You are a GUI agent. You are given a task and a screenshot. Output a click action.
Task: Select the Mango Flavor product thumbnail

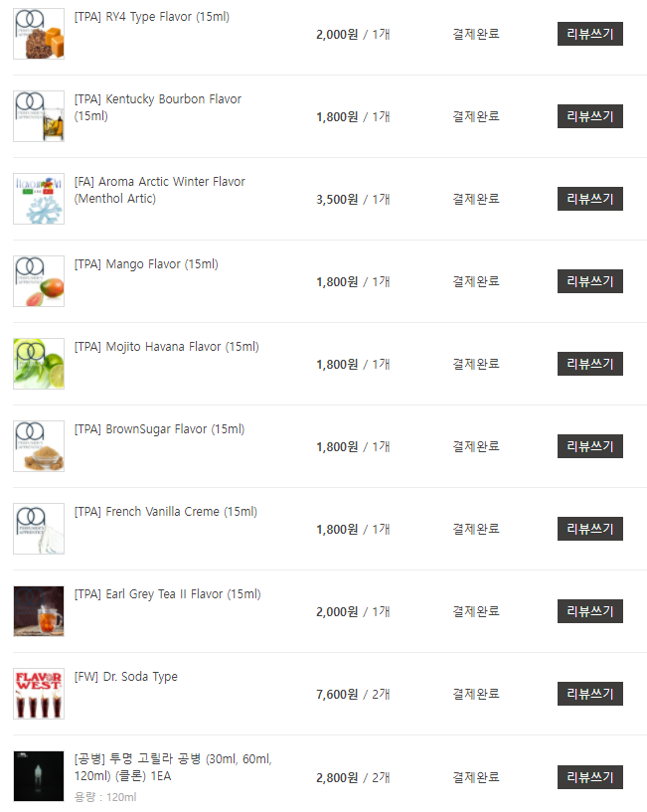coord(39,281)
